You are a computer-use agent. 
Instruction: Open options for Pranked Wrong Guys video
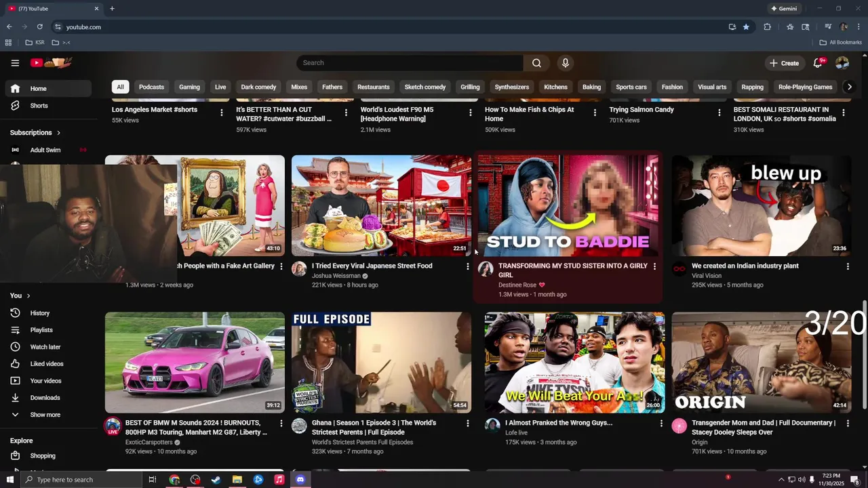661,423
